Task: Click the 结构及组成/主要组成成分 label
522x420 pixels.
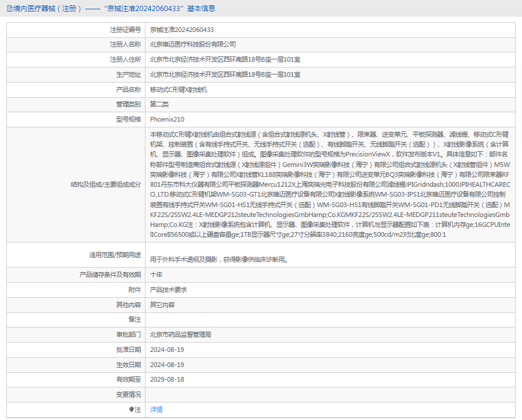Action: pos(106,184)
